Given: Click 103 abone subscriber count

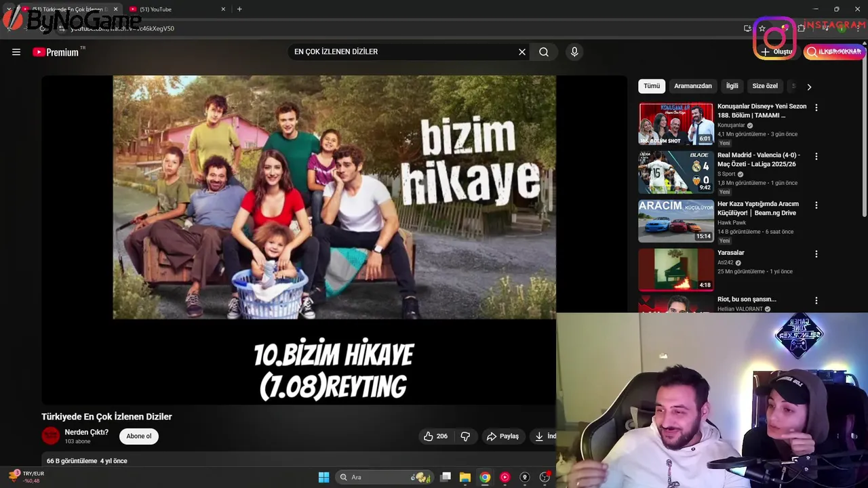Looking at the screenshot, I should (77, 442).
